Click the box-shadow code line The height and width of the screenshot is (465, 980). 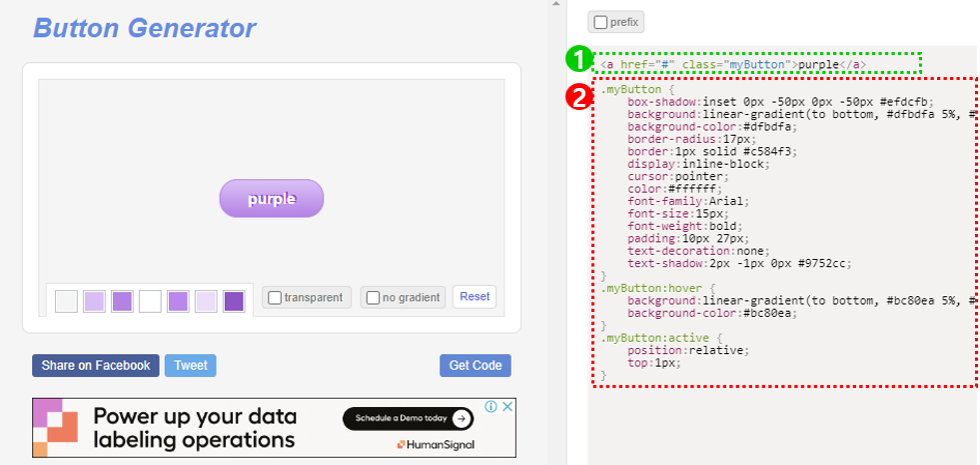780,102
